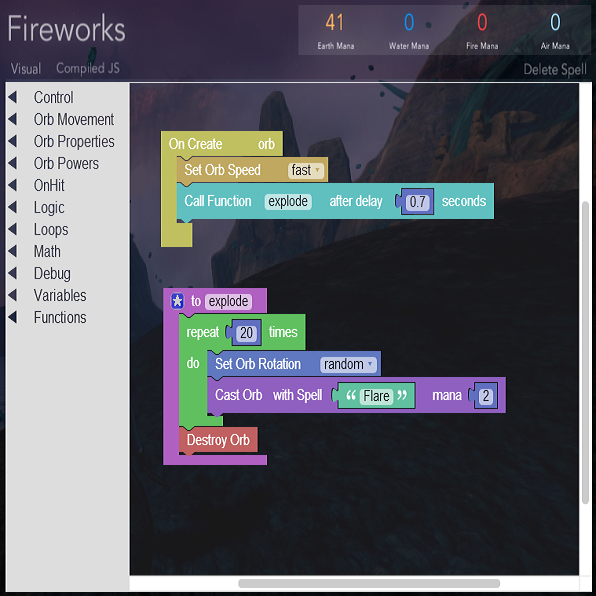Edit the Flare spell name text

(376, 396)
